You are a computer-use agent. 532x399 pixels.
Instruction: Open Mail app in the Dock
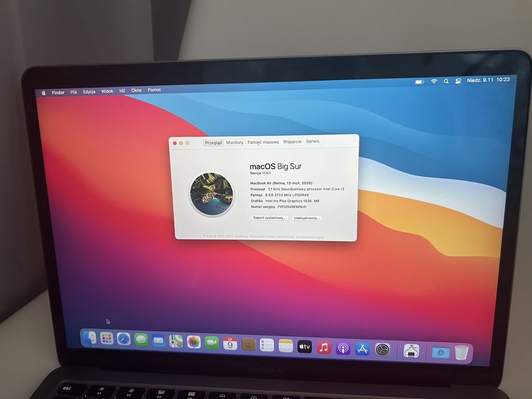point(159,340)
